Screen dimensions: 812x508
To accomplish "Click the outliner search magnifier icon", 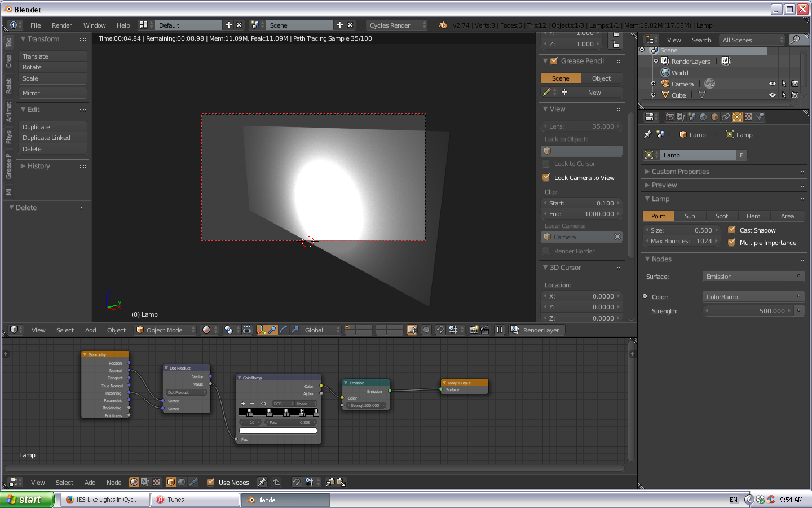I will (796, 40).
